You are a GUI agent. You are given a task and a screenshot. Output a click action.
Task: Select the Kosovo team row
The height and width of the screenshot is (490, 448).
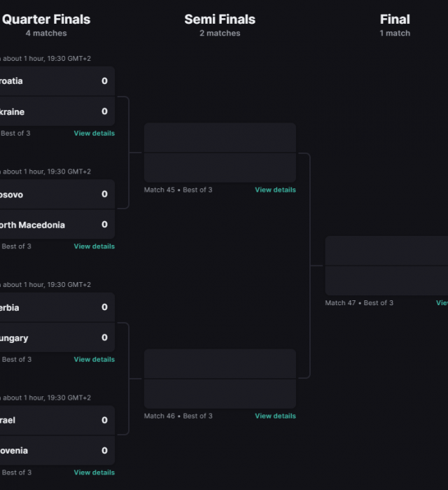[56, 195]
